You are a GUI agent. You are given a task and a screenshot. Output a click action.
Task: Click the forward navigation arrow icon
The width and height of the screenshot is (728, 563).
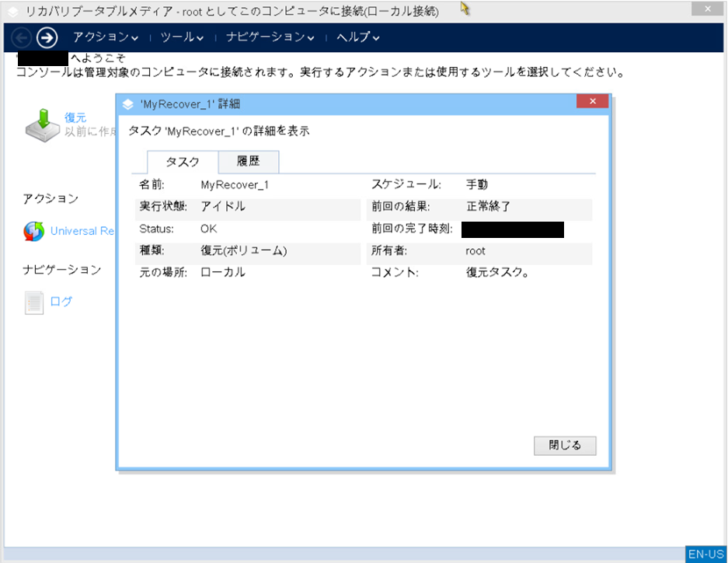(x=47, y=37)
